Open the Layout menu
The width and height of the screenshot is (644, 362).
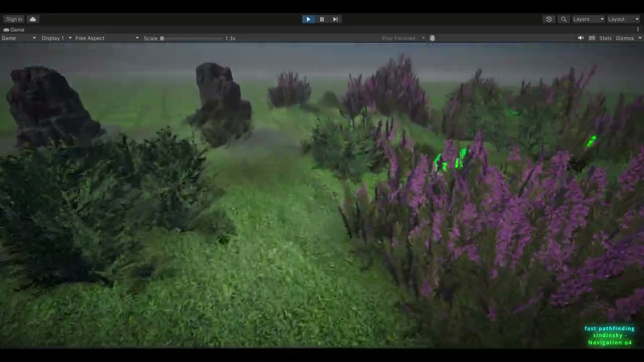(622, 19)
